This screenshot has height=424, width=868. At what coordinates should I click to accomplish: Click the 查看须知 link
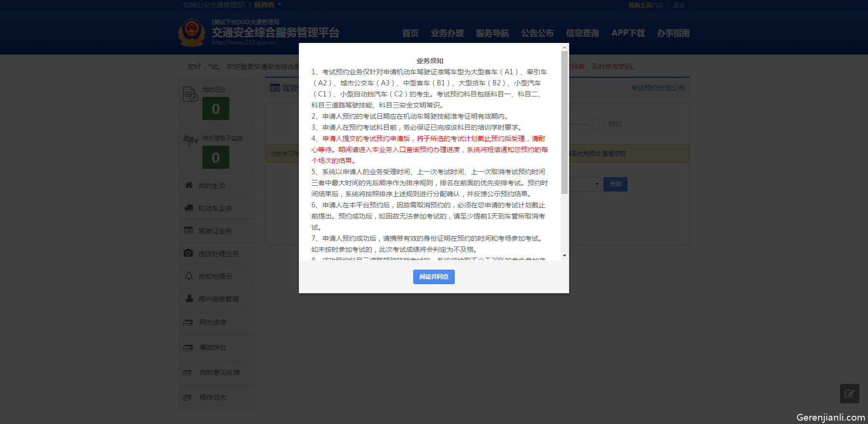(614, 154)
